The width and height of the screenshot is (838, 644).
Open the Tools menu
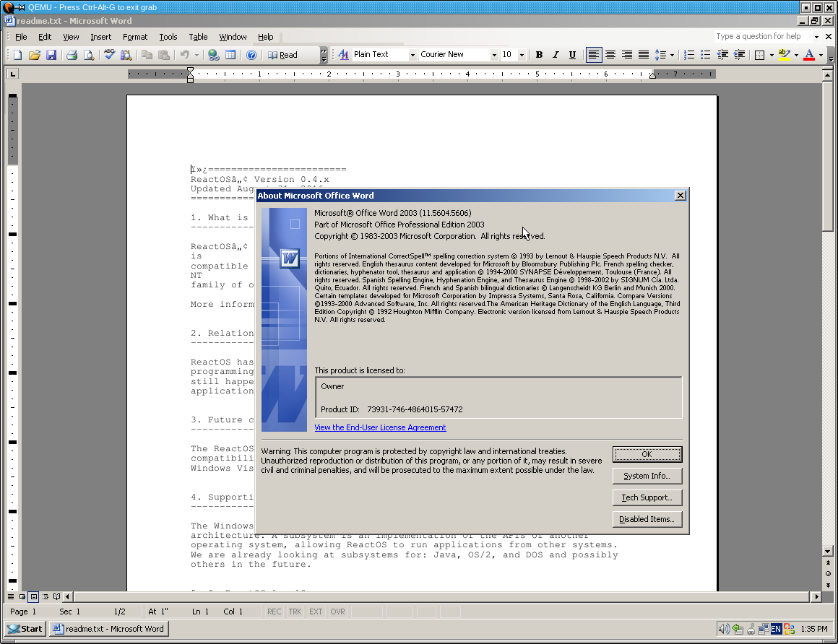(x=168, y=37)
